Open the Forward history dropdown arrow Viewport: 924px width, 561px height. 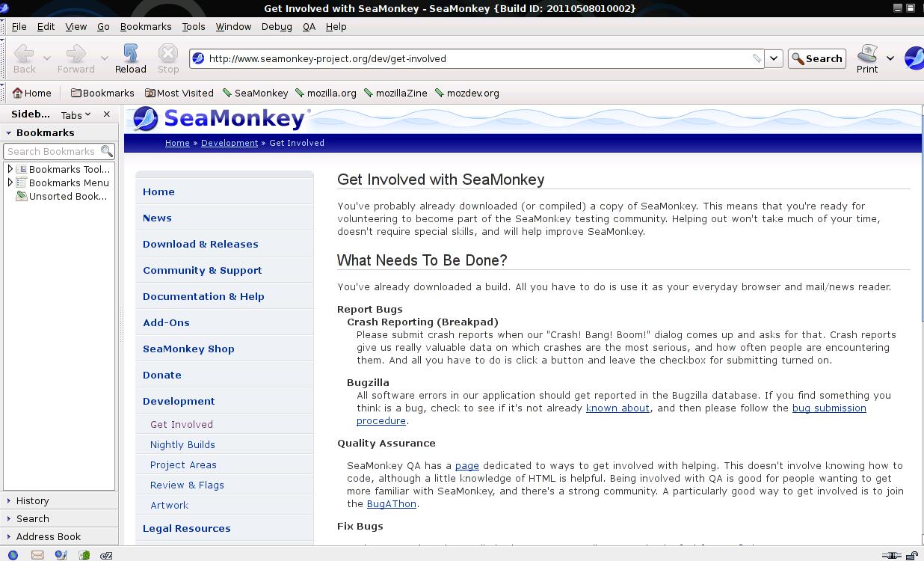105,58
